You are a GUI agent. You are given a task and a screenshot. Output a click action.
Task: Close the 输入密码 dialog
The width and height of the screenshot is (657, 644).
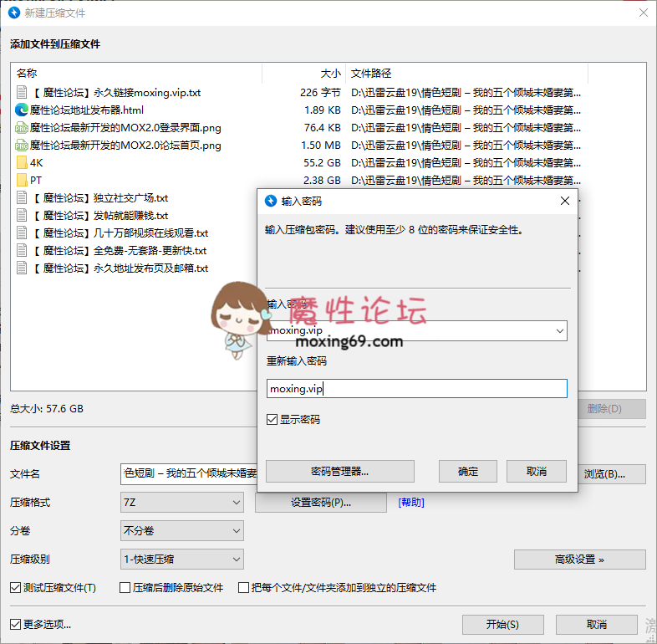565,202
